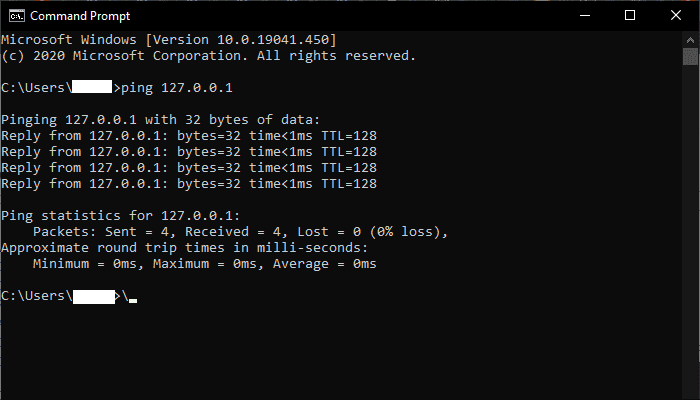
Task: Click the scrollbar up arrow
Action: (691, 40)
